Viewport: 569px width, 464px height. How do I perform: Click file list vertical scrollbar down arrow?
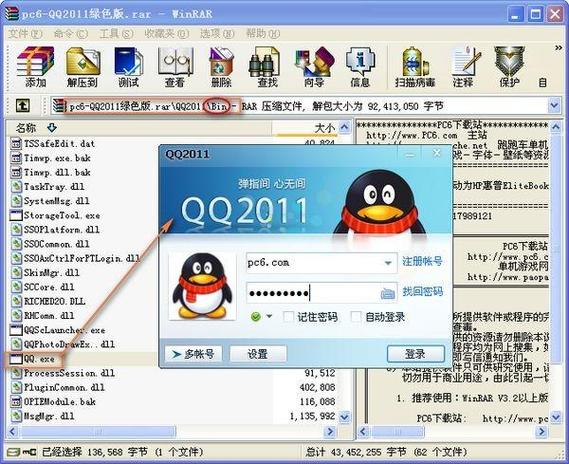coord(344,417)
